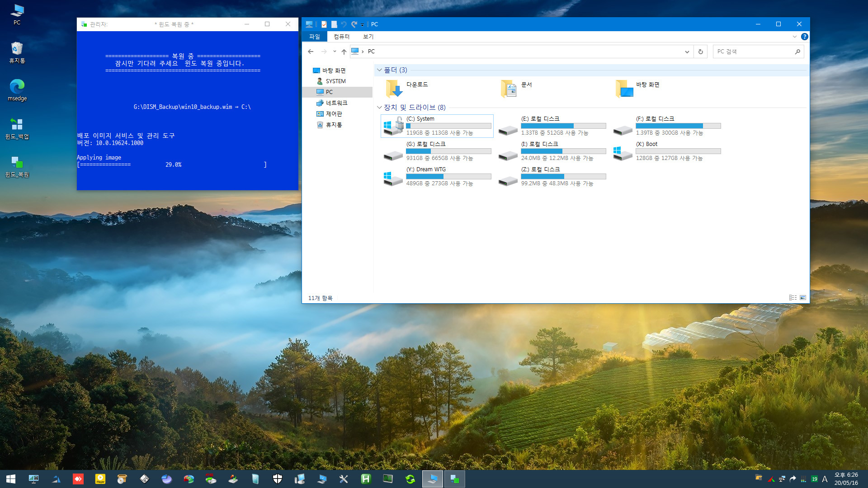Open the 윈도_복원 desktop shortcut

coord(17,166)
